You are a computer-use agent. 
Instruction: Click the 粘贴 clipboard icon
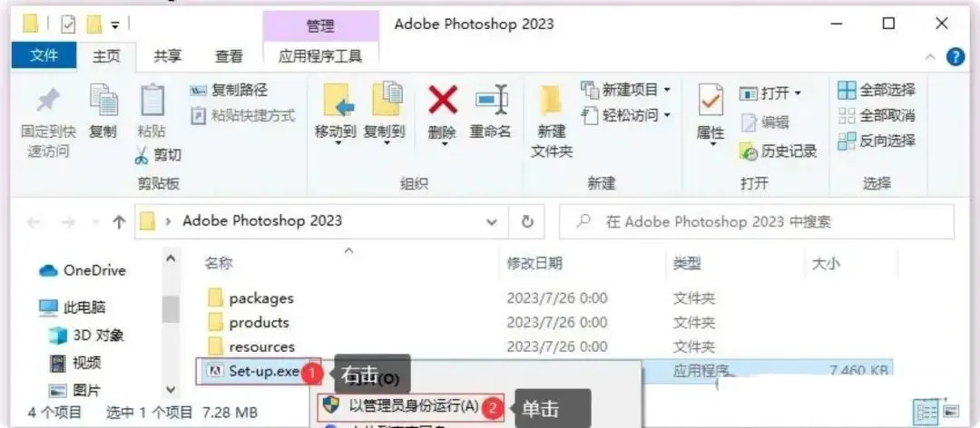pos(152,100)
